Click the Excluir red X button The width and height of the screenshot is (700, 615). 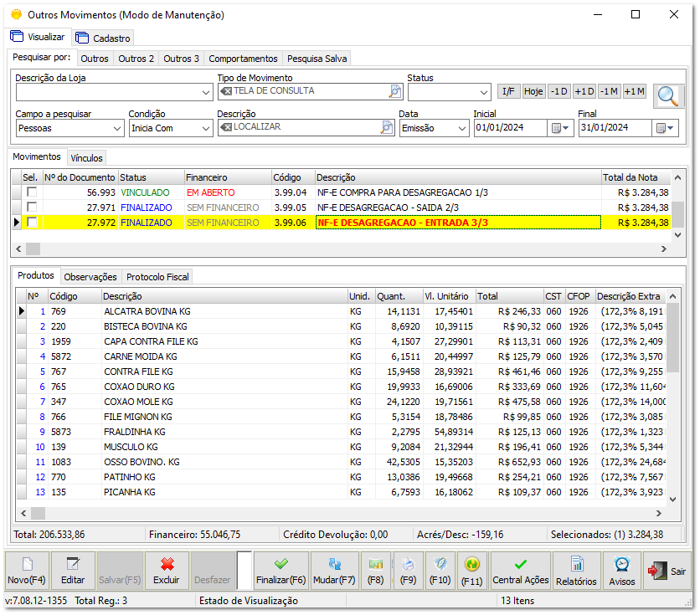(x=167, y=570)
